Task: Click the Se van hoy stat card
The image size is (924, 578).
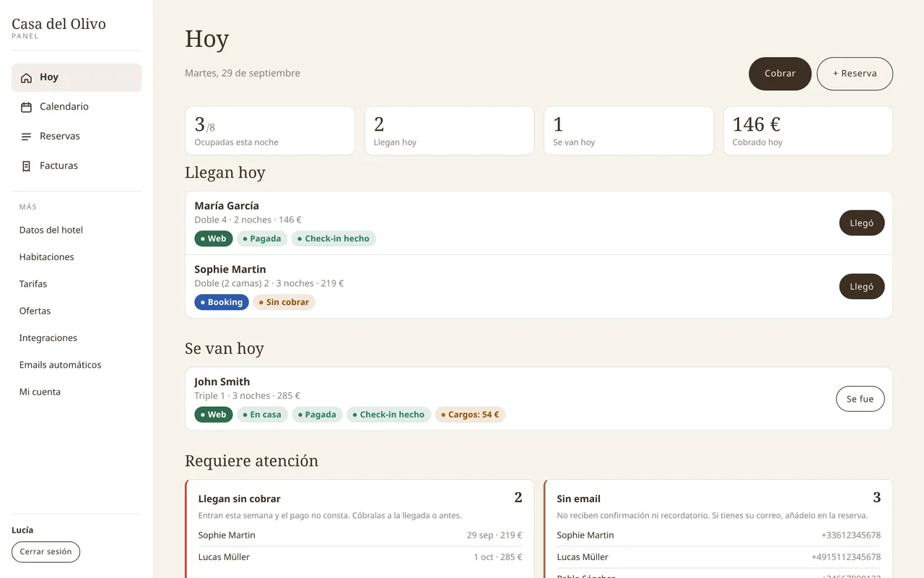Action: pos(629,131)
